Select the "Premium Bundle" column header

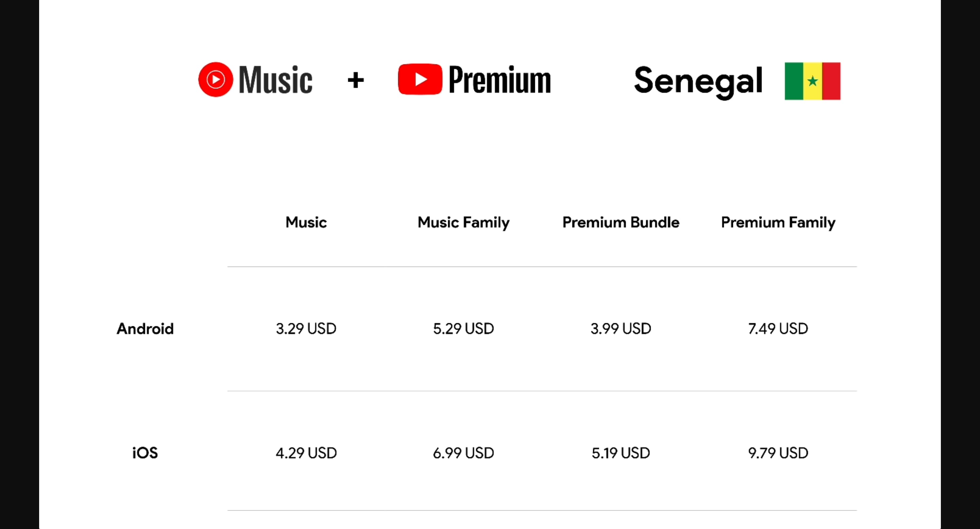click(x=621, y=222)
